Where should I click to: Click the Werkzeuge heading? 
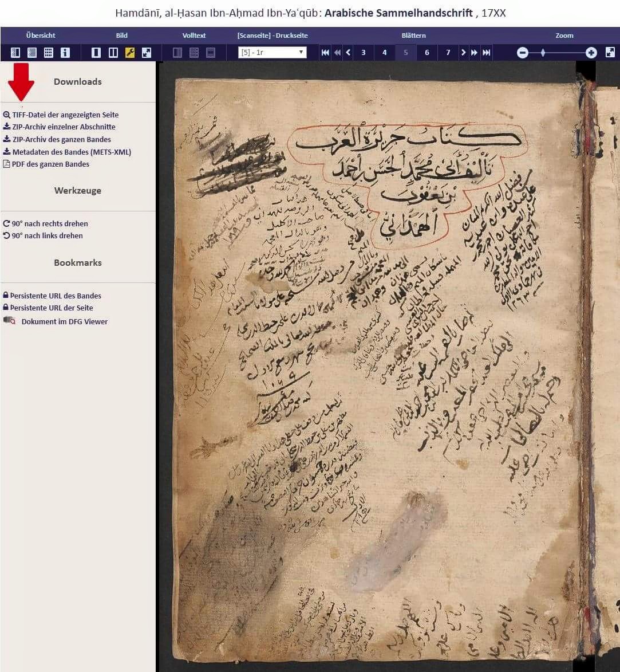click(x=78, y=190)
